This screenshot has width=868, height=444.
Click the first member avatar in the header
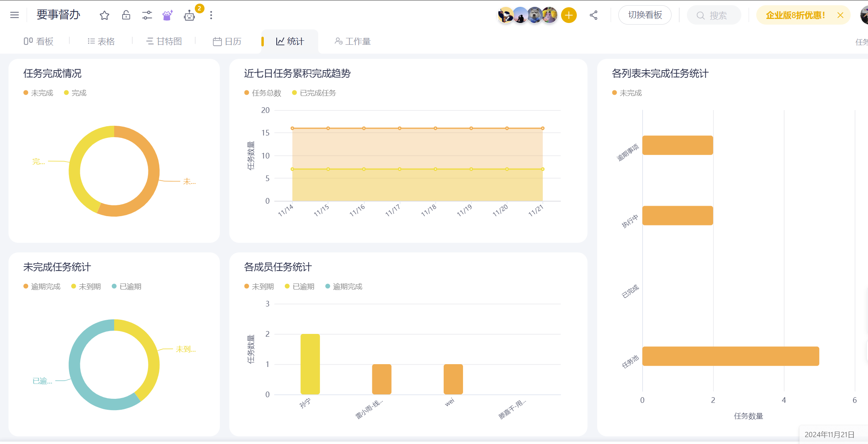[x=505, y=15]
